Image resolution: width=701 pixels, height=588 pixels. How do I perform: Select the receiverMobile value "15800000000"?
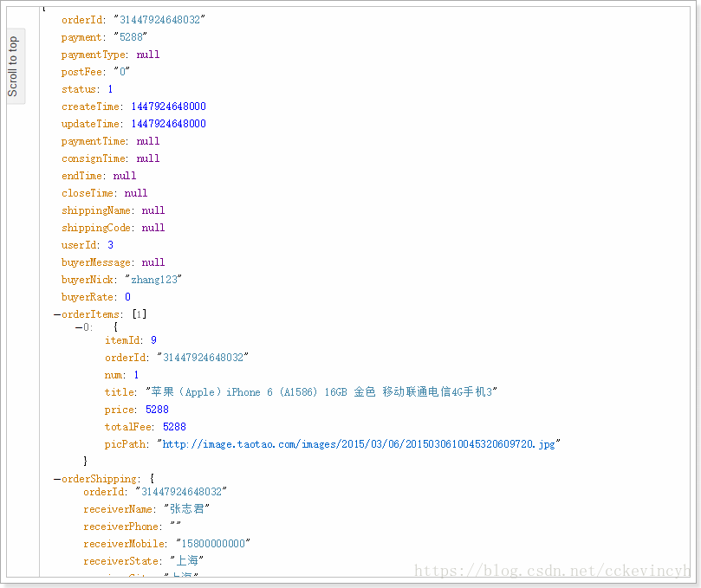[x=213, y=544]
